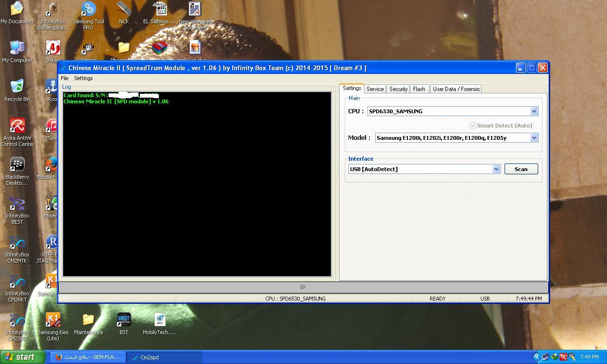Open the User Data / Forensic tab
The width and height of the screenshot is (607, 364).
pos(456,89)
